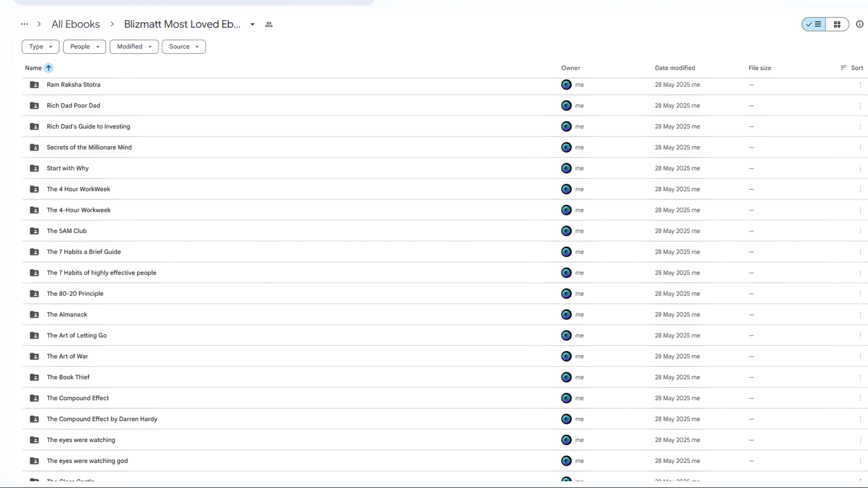Click the owner avatar for The 80-20 Principle

pyautogui.click(x=566, y=293)
